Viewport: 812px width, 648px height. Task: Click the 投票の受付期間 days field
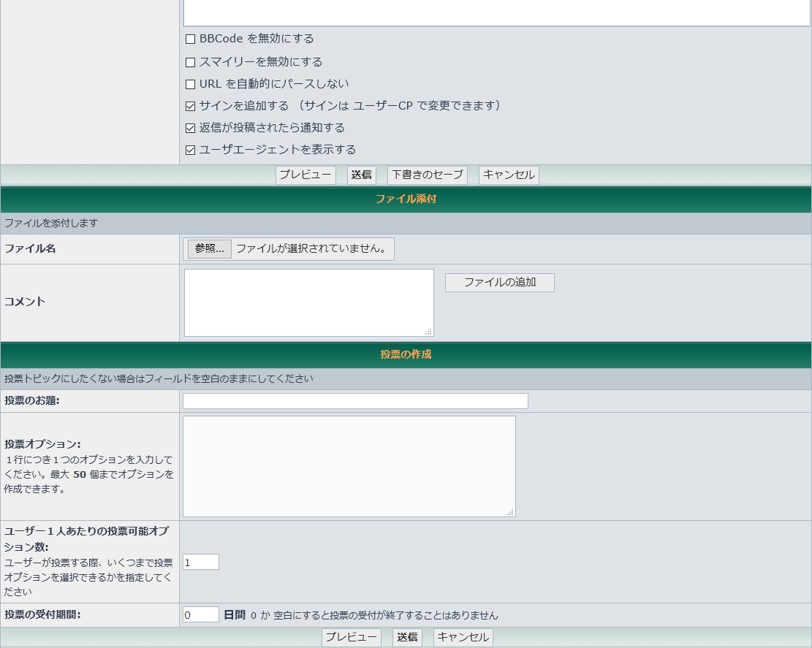click(201, 615)
